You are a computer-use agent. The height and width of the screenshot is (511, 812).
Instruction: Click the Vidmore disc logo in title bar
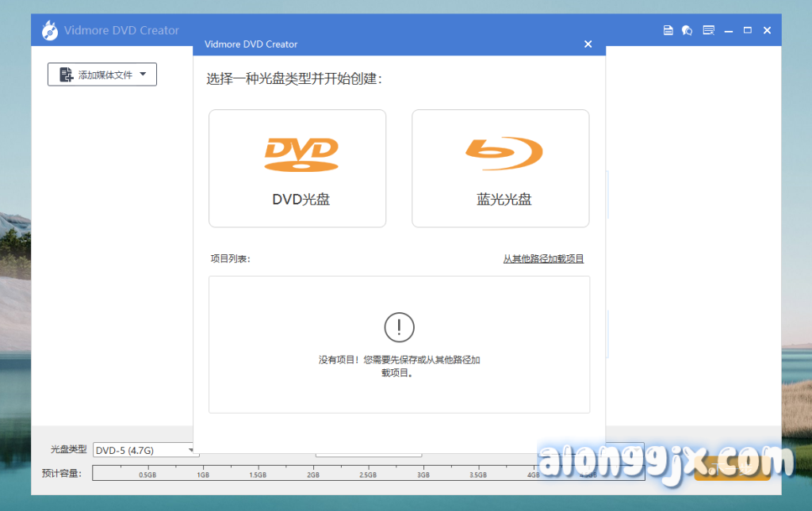(52, 31)
